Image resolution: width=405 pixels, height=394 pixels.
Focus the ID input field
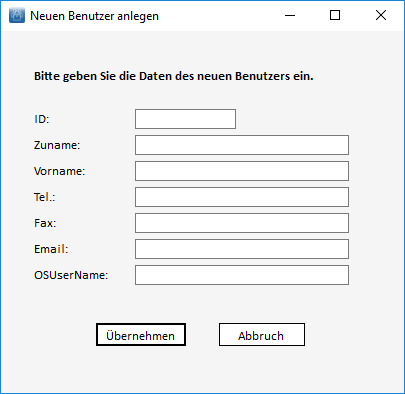[x=185, y=119]
